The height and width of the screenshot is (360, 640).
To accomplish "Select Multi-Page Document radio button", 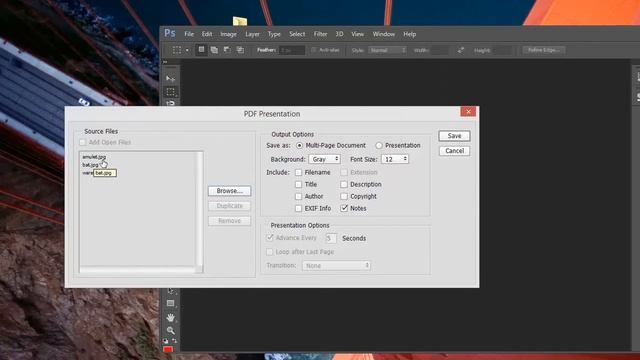I will [x=300, y=145].
